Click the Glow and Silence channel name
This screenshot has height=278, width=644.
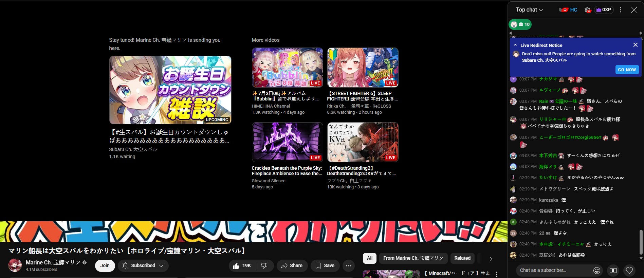(269, 181)
